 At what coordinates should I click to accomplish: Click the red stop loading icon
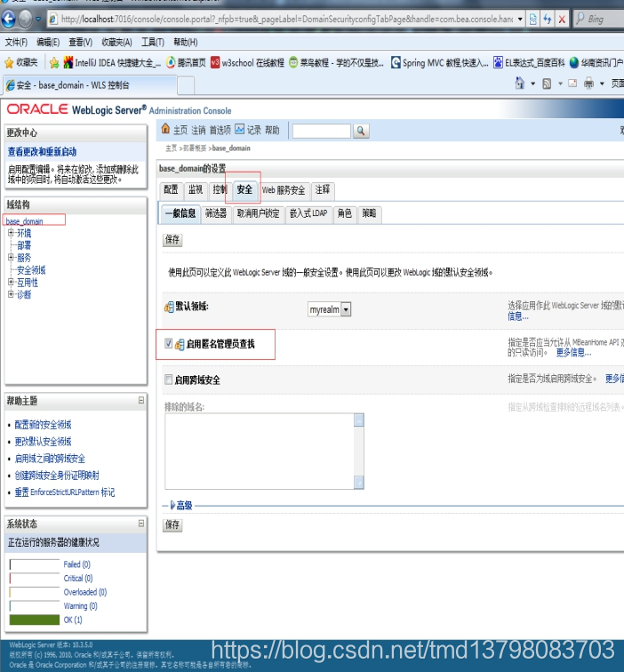[x=562, y=19]
